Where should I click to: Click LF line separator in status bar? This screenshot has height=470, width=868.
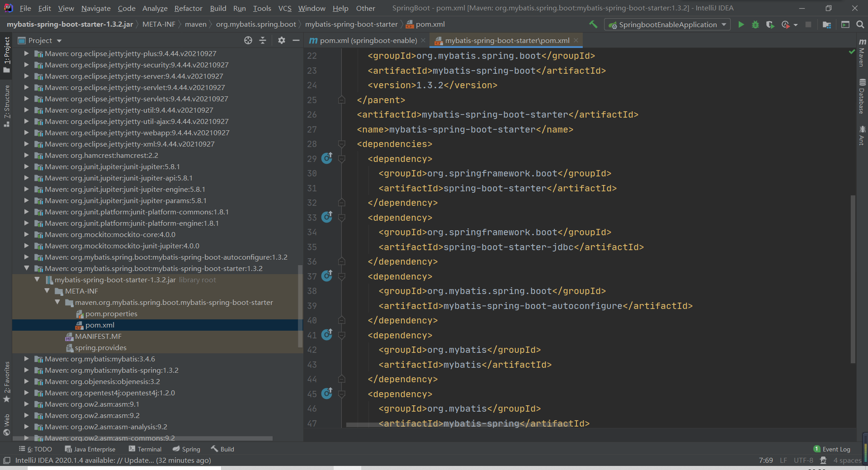pyautogui.click(x=783, y=461)
